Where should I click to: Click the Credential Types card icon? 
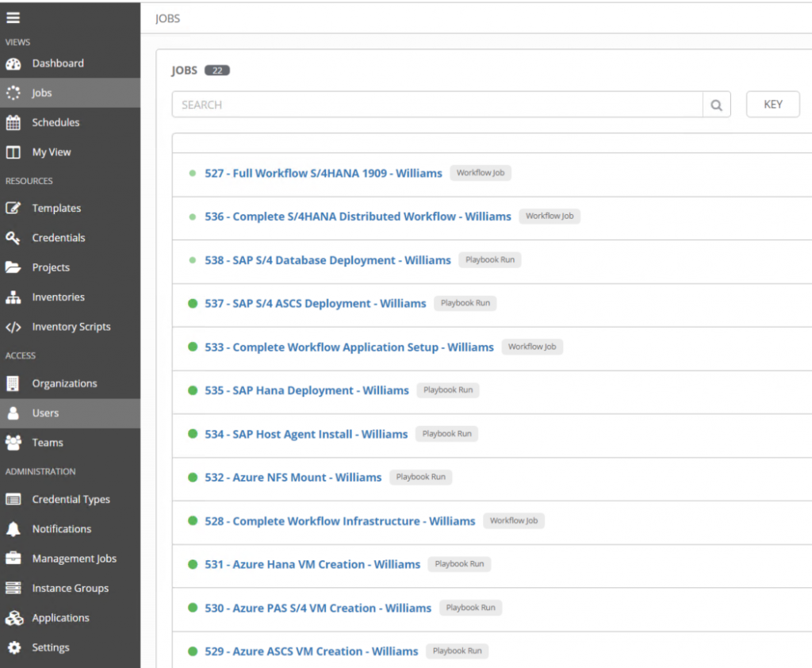[x=13, y=499]
